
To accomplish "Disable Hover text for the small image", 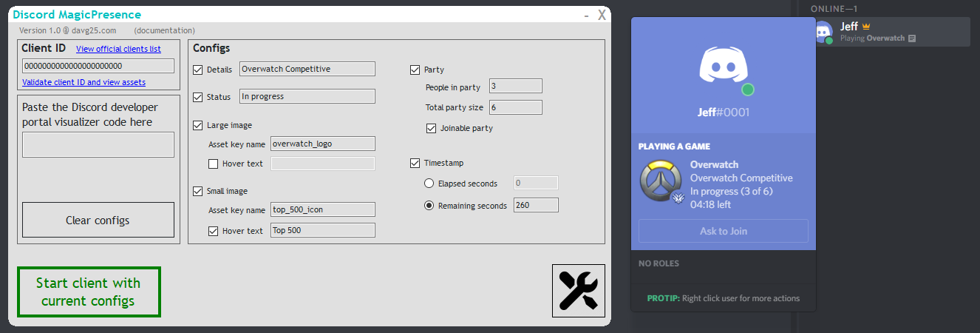I will click(213, 231).
